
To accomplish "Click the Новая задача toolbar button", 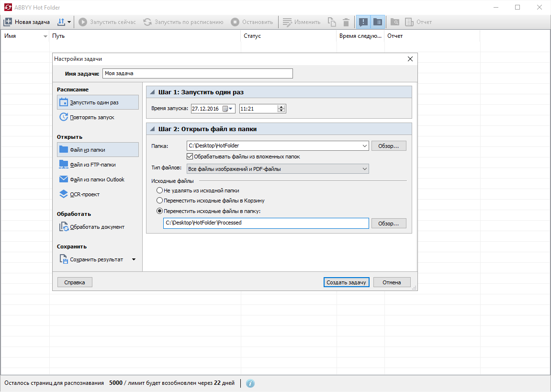I will (27, 22).
